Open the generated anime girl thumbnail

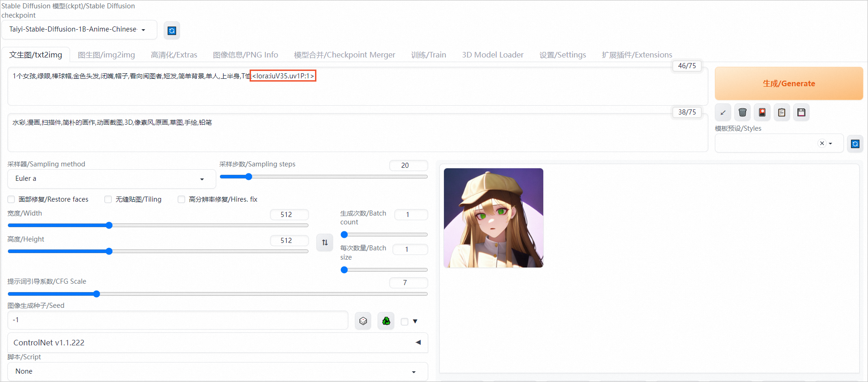494,218
